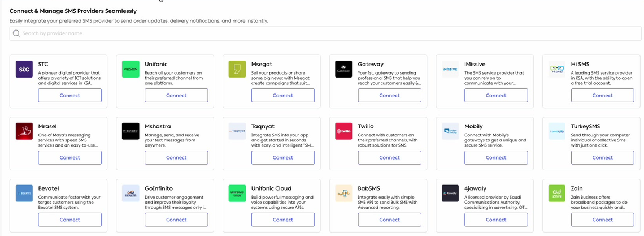The width and height of the screenshot is (644, 236).
Task: Click iMissive description 'The SMS service provider that'
Action: click(x=494, y=73)
